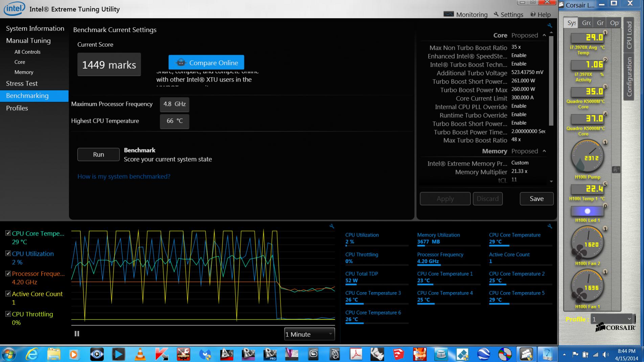This screenshot has width=644, height=362.
Task: Select Benchmarking in sidebar
Action: pyautogui.click(x=34, y=96)
